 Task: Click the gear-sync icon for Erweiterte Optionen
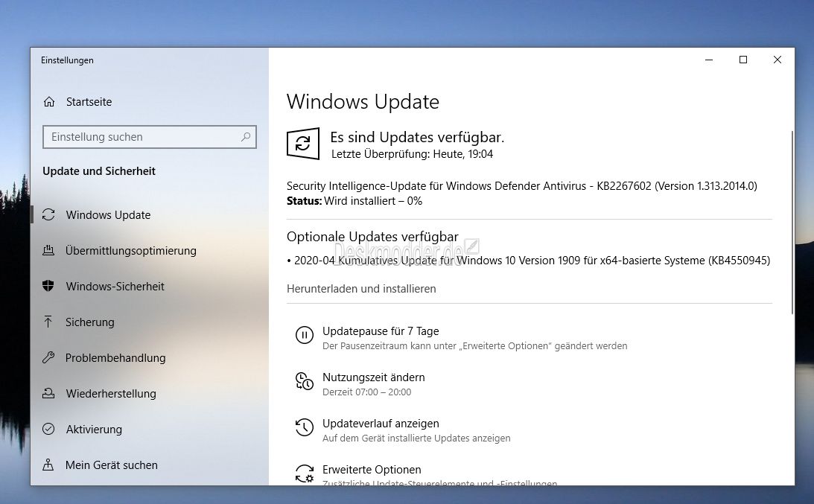pos(304,473)
